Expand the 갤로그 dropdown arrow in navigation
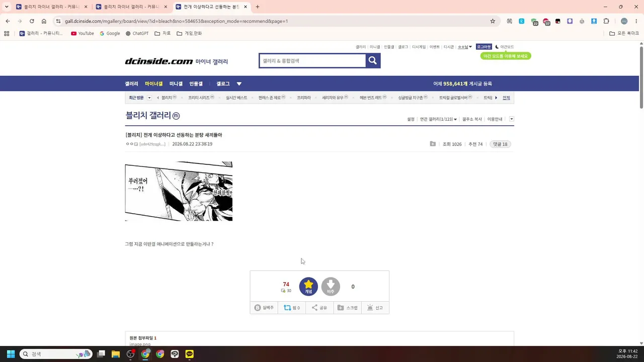 pos(239,84)
